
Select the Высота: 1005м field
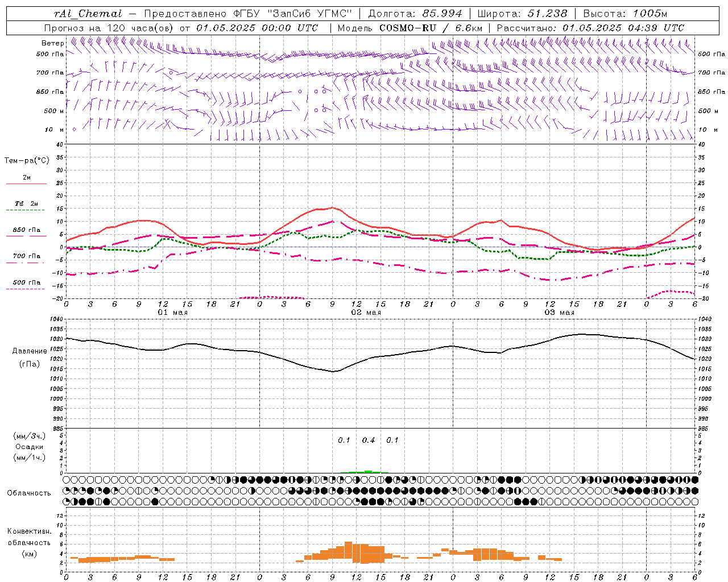[625, 14]
